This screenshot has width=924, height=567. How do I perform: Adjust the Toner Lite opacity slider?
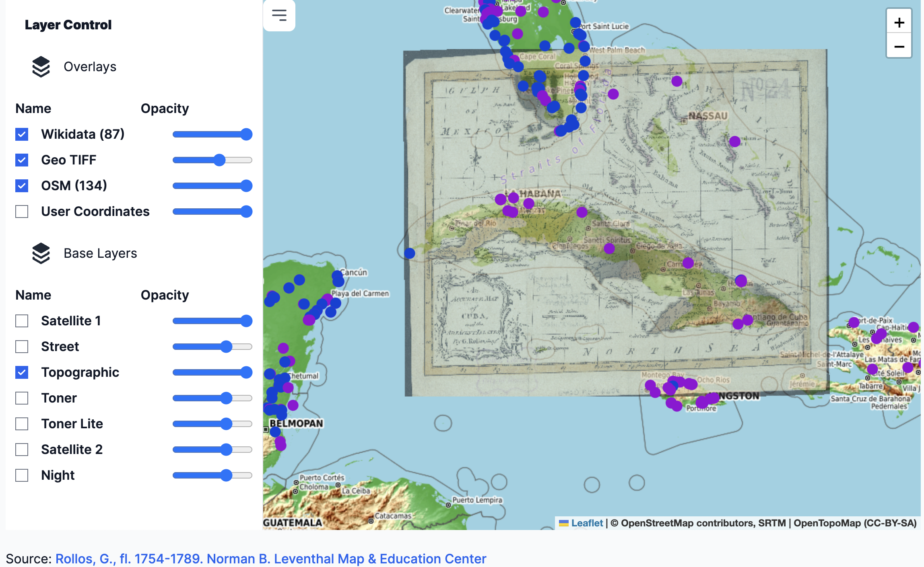click(x=212, y=424)
